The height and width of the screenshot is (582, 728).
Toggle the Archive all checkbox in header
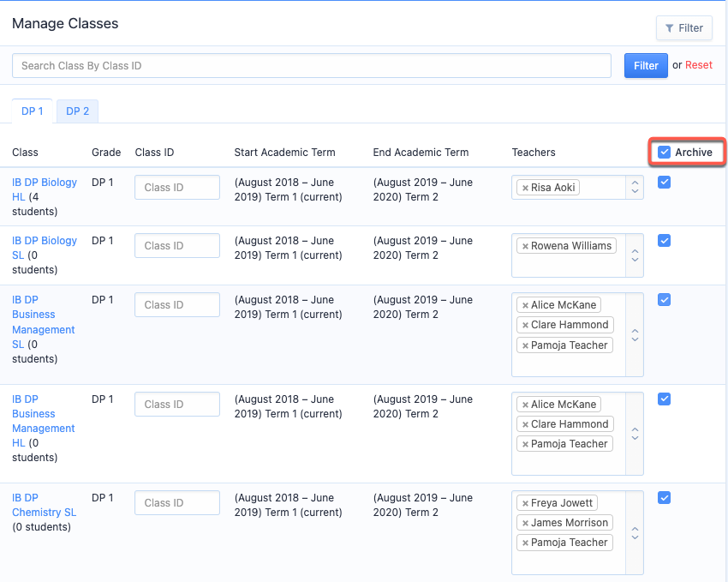click(x=664, y=152)
